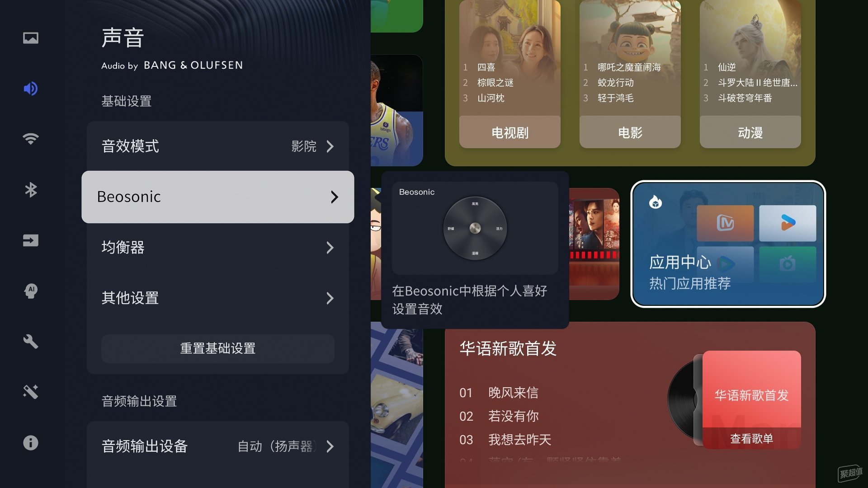
Task: Open the wrench general settings icon
Action: (x=31, y=342)
